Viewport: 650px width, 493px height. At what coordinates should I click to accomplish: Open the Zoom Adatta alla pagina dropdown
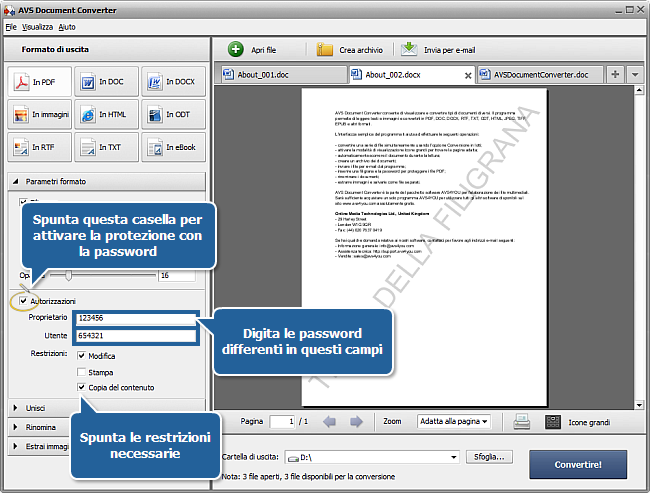(454, 421)
